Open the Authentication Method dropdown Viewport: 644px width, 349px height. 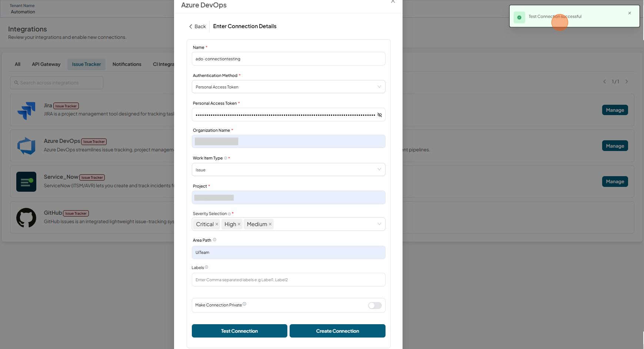(x=288, y=87)
